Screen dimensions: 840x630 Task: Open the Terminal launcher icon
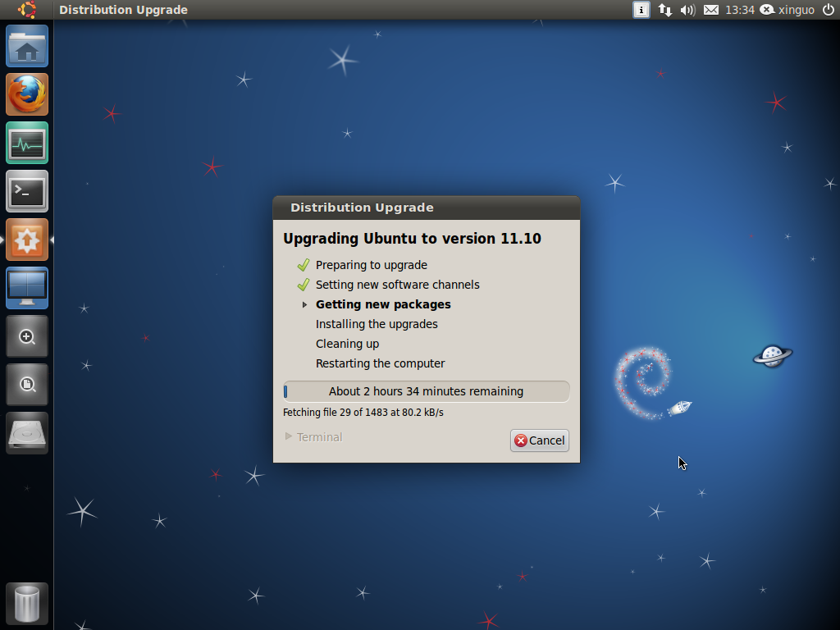pyautogui.click(x=27, y=191)
